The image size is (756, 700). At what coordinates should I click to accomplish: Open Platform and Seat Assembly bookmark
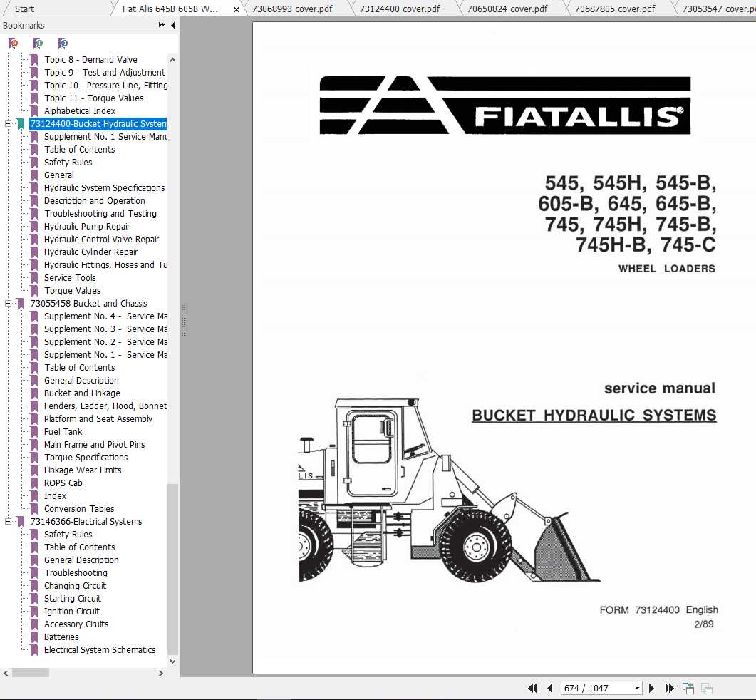pos(98,419)
